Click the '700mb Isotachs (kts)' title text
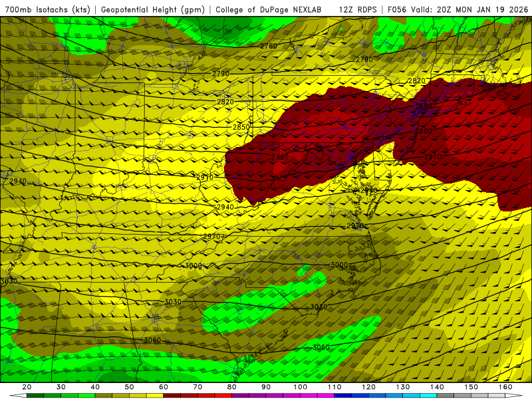Screen dimensions: 532x399 pos(48,9)
